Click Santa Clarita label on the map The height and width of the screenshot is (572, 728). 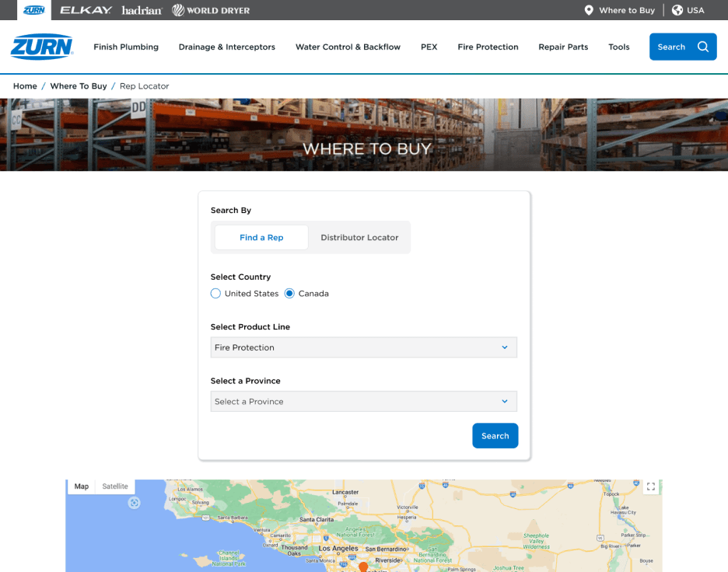click(317, 520)
